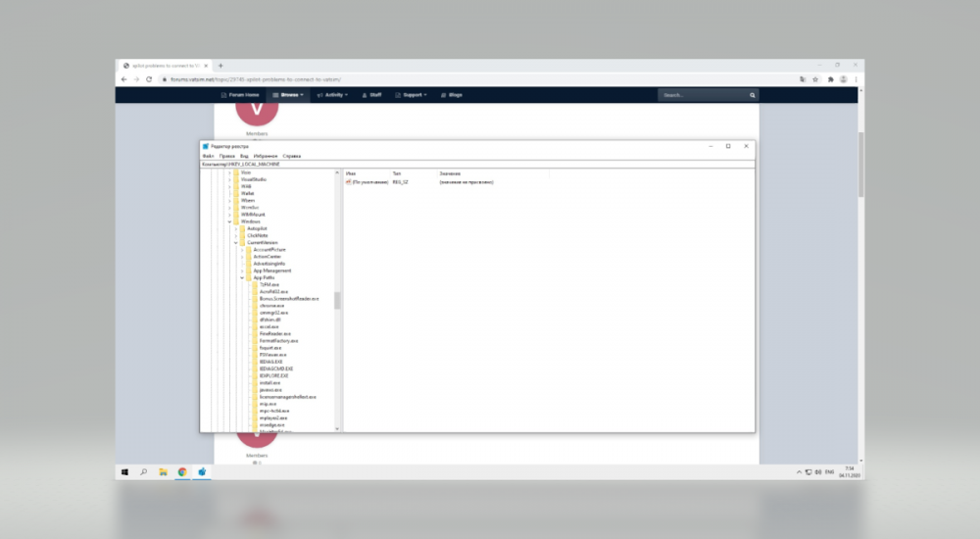Collapse the App Paths registry key
Image resolution: width=980 pixels, height=539 pixels.
pos(242,277)
